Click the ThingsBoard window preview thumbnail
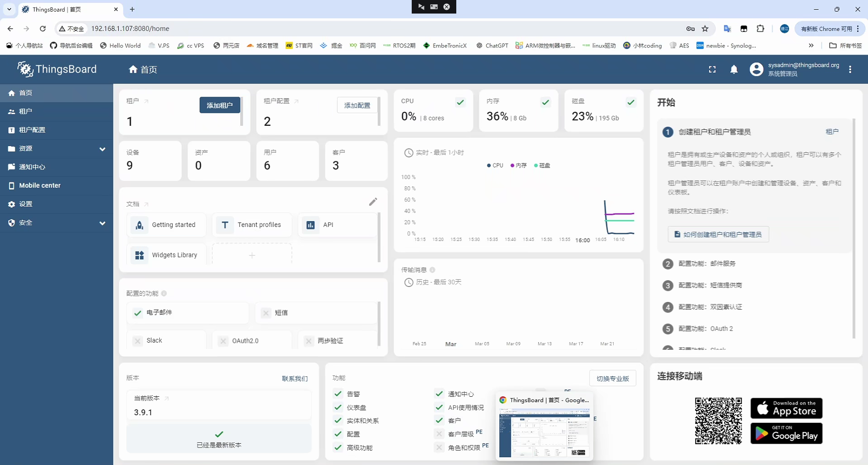 544,433
